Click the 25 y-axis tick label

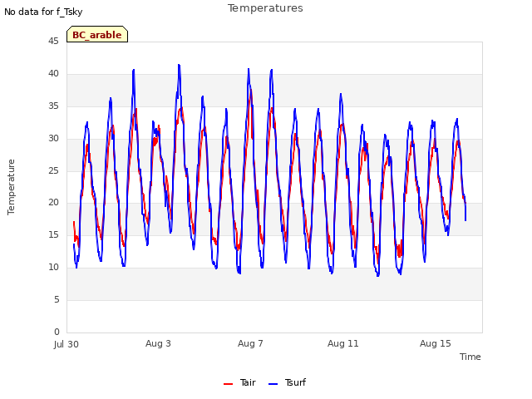tap(53, 170)
